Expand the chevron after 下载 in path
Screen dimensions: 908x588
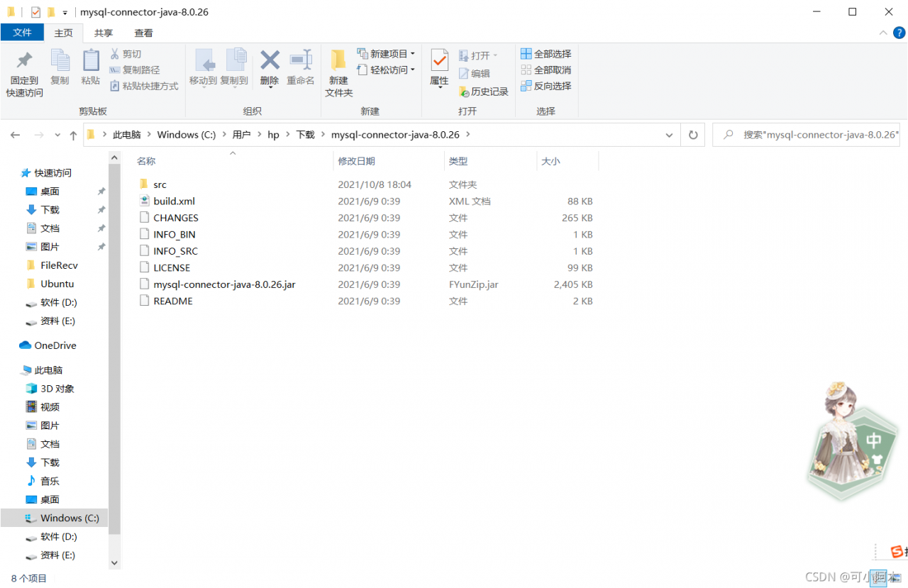323,135
